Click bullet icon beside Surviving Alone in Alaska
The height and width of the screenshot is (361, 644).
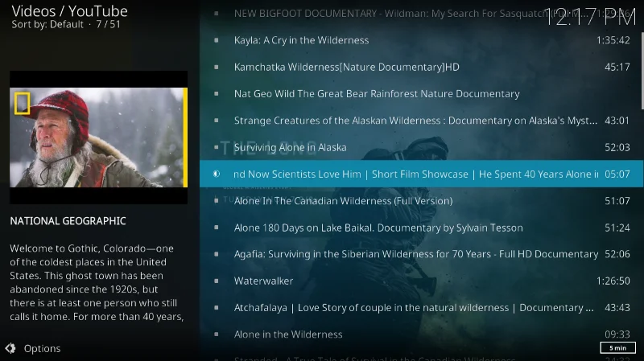(217, 147)
